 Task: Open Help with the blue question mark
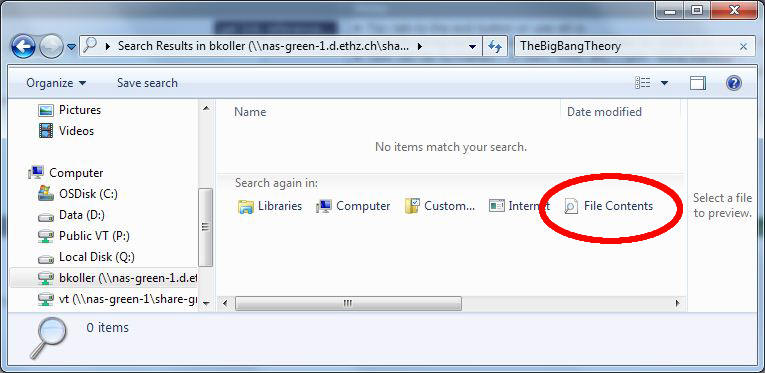tap(733, 83)
